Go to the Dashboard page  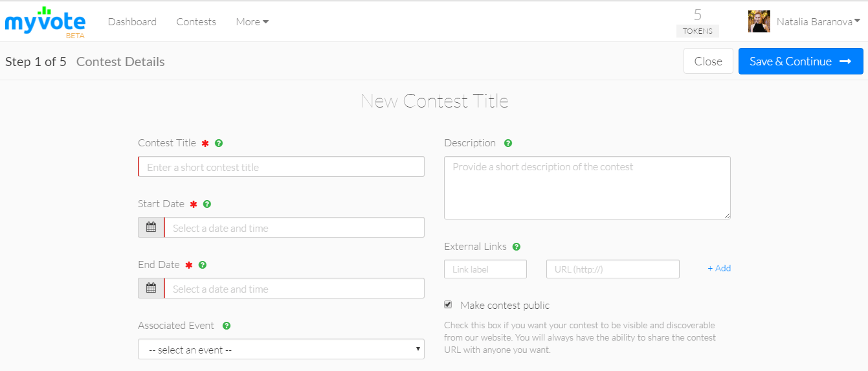tap(132, 22)
